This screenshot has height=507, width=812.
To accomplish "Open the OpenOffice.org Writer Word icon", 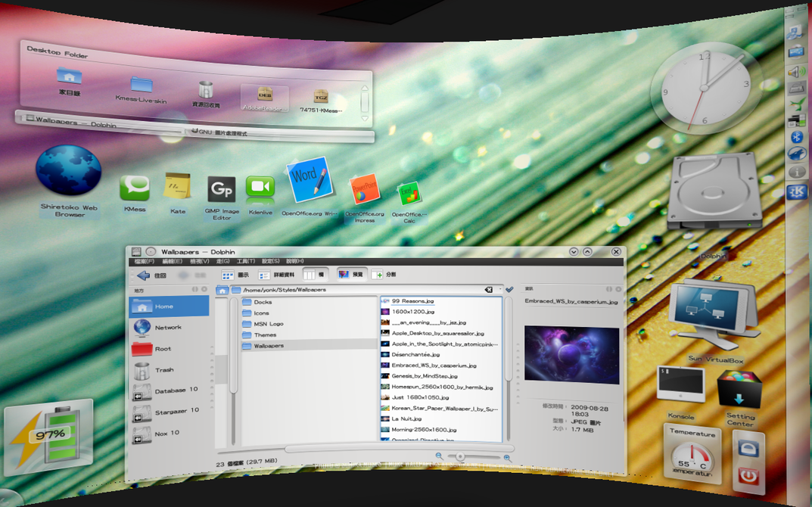I will click(x=310, y=179).
